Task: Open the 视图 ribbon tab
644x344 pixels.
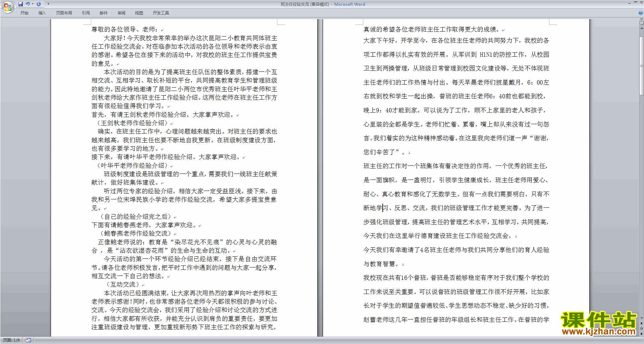Action: [x=139, y=13]
